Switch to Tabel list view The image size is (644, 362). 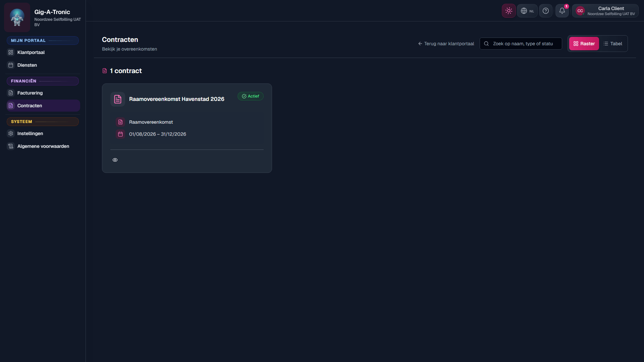(x=613, y=44)
